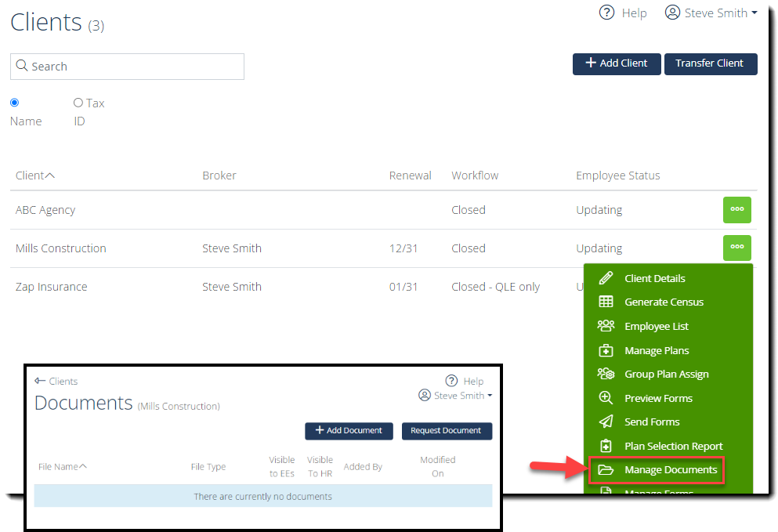The image size is (778, 532).
Task: Click the clipboard icon for Plan Selection Report
Action: (606, 446)
